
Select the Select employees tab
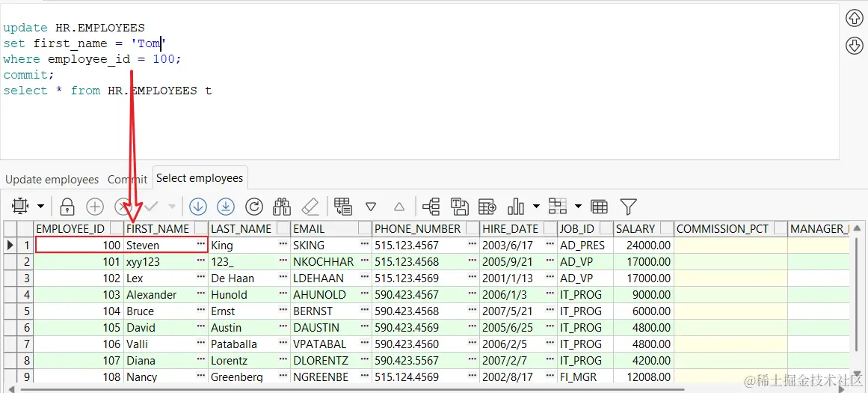coord(200,178)
